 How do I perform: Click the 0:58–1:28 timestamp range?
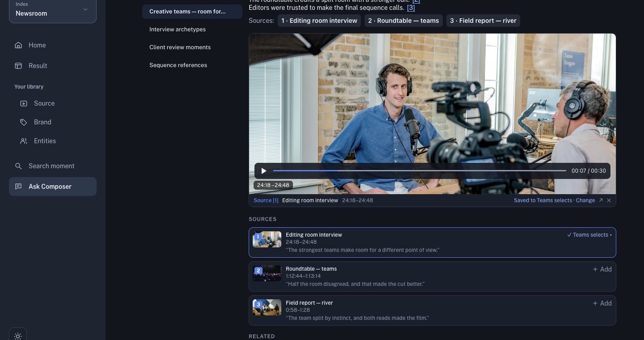pyautogui.click(x=298, y=310)
